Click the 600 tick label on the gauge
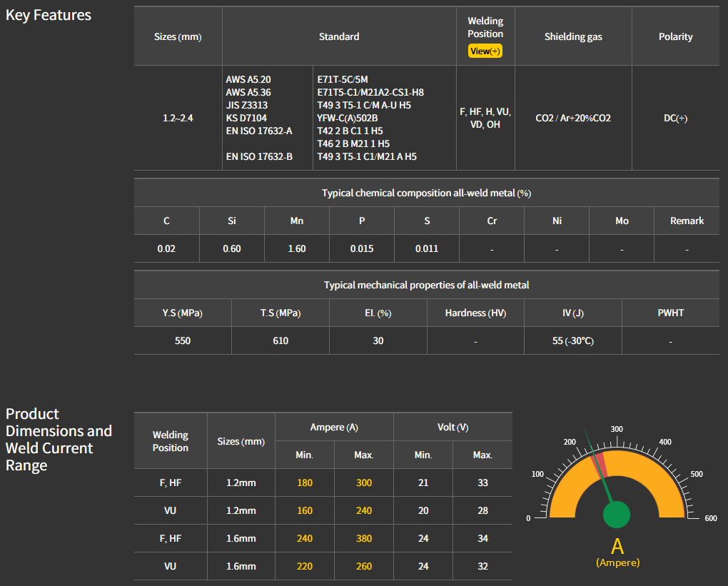 point(710,518)
